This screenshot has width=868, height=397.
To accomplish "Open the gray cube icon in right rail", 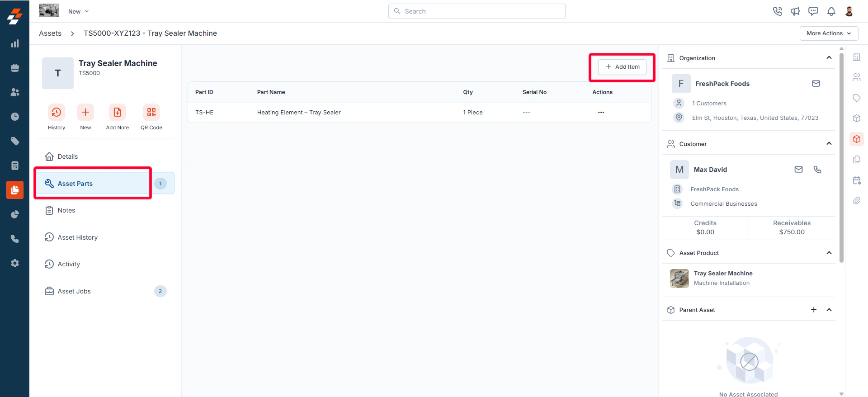I will point(857,118).
